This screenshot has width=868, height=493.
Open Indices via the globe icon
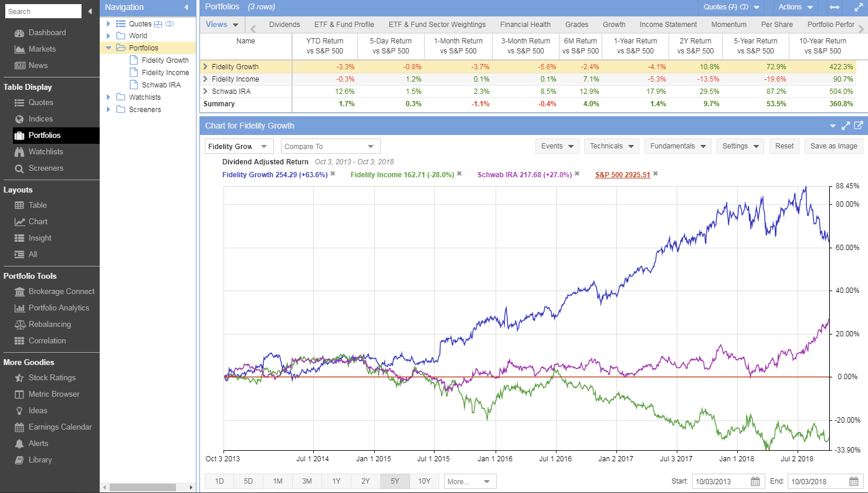[x=19, y=119]
